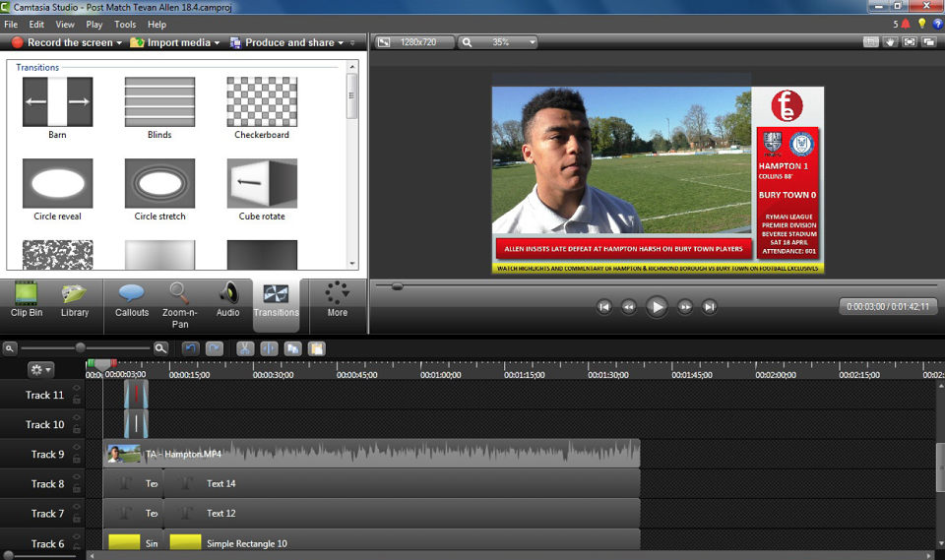
Task: Open the Clip Bin
Action: pyautogui.click(x=27, y=300)
